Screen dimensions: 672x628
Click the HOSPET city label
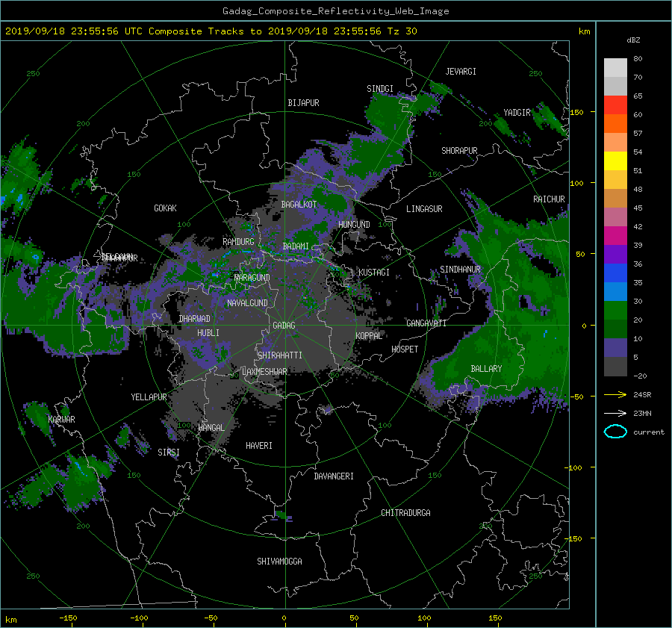405,349
